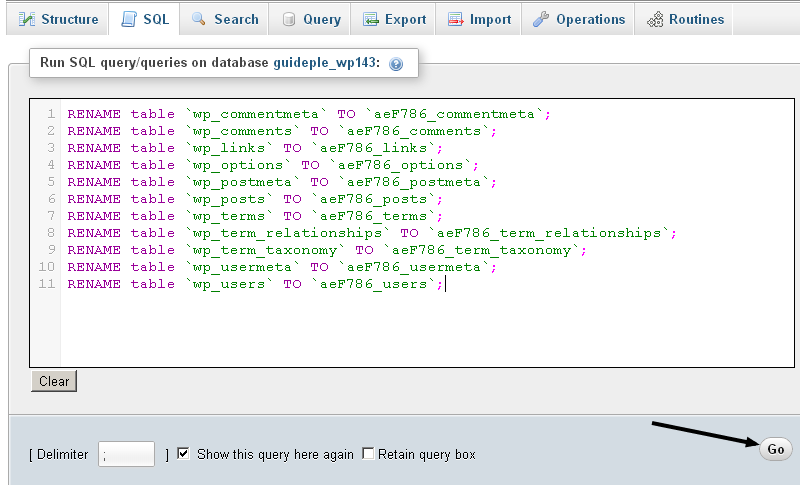Click `aeF786_commentmeta` in line 1

(455, 114)
